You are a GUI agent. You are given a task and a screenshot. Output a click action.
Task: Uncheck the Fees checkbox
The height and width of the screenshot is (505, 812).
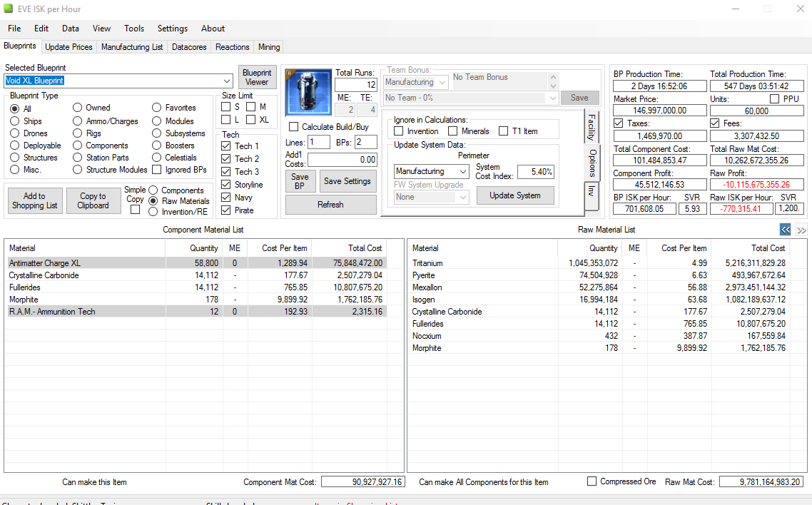[x=715, y=123]
